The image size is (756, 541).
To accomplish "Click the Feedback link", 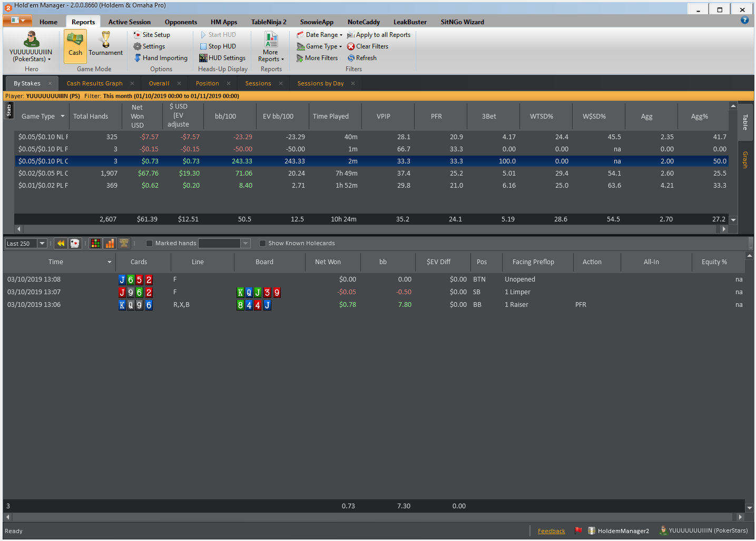I will 551,531.
